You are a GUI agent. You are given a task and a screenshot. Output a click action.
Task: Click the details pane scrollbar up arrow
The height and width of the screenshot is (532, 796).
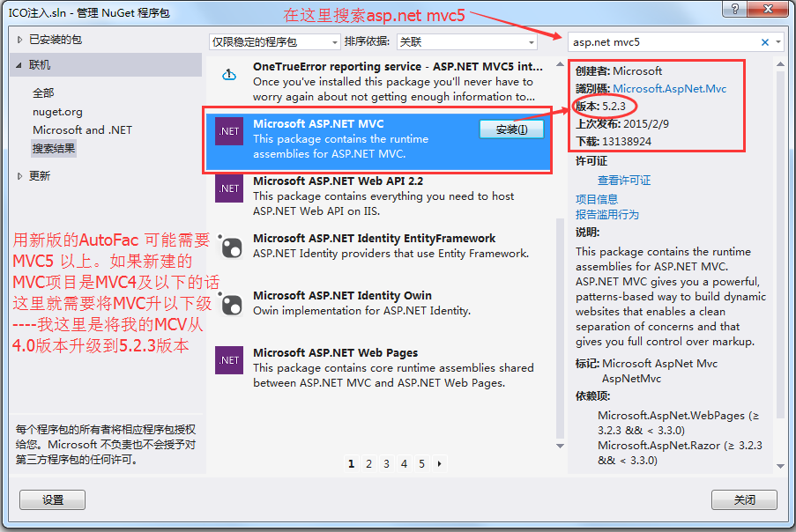[781, 64]
